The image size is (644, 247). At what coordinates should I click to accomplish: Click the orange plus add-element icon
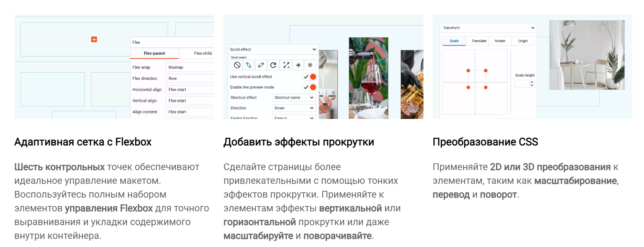point(94,39)
